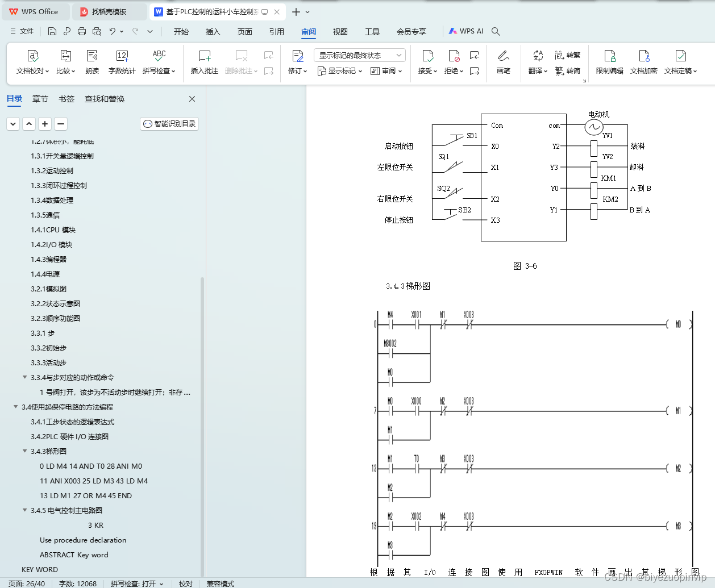
Task: Click the print preview icon
Action: (97, 31)
